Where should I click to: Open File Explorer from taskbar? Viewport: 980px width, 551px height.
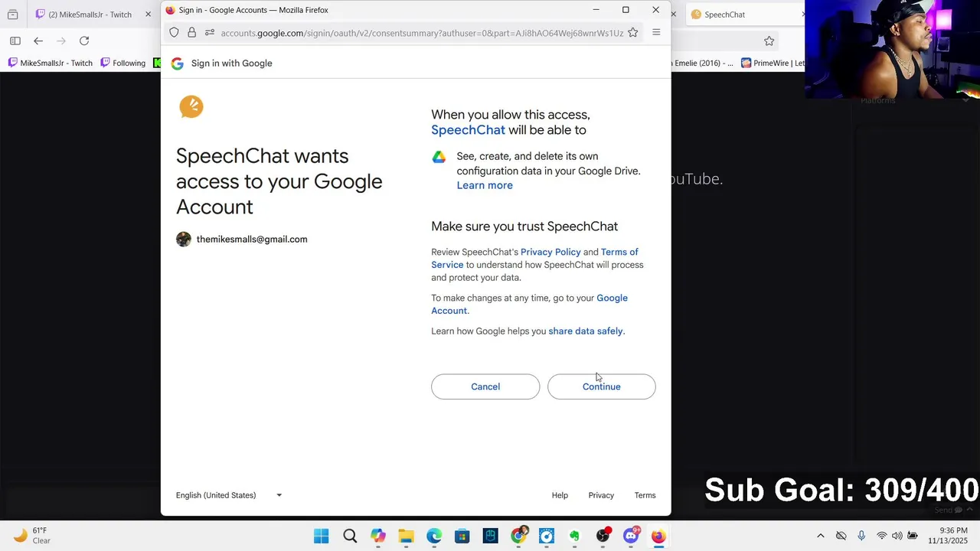click(406, 536)
